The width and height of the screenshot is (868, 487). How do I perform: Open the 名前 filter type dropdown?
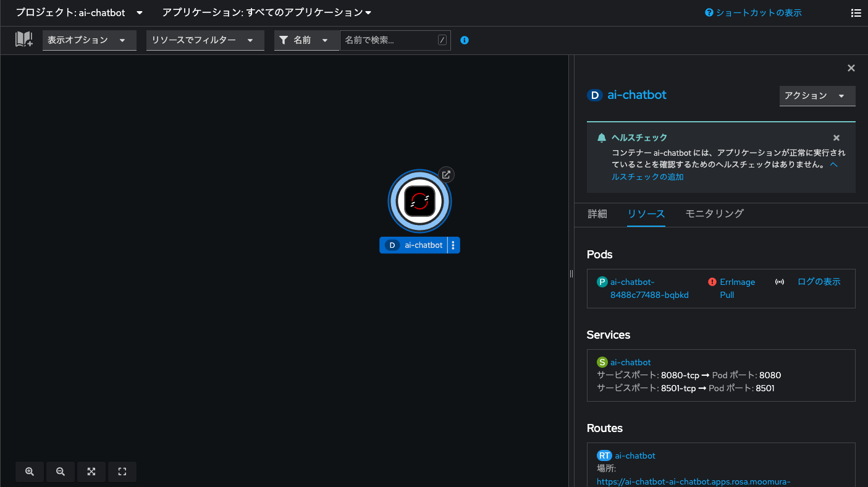tap(306, 40)
